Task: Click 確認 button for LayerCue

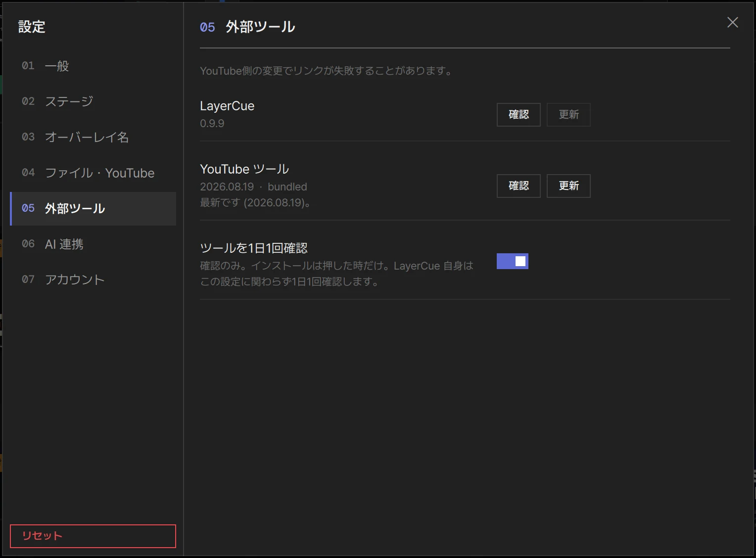Action: [519, 115]
